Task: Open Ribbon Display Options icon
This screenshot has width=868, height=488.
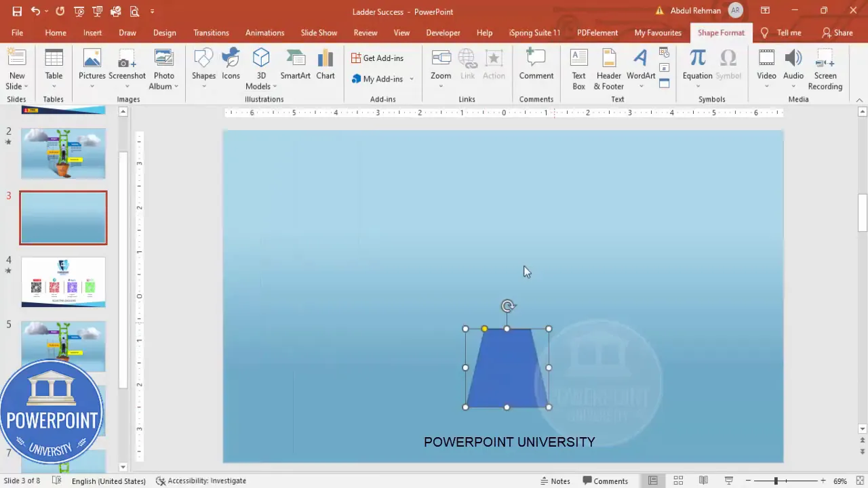Action: 765,11
